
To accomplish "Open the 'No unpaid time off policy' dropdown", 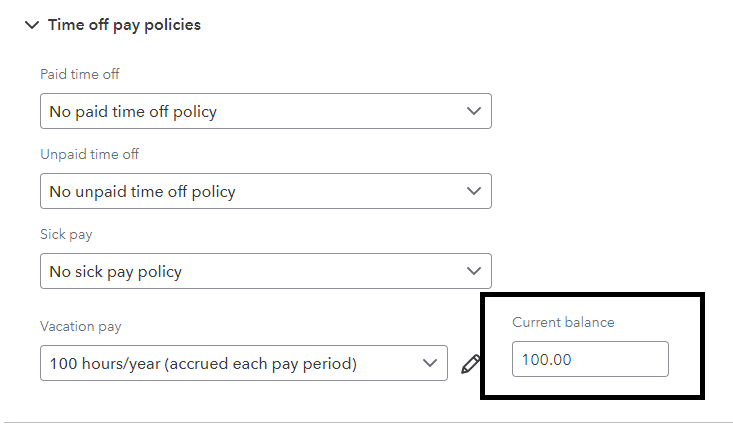I will coord(250,191).
